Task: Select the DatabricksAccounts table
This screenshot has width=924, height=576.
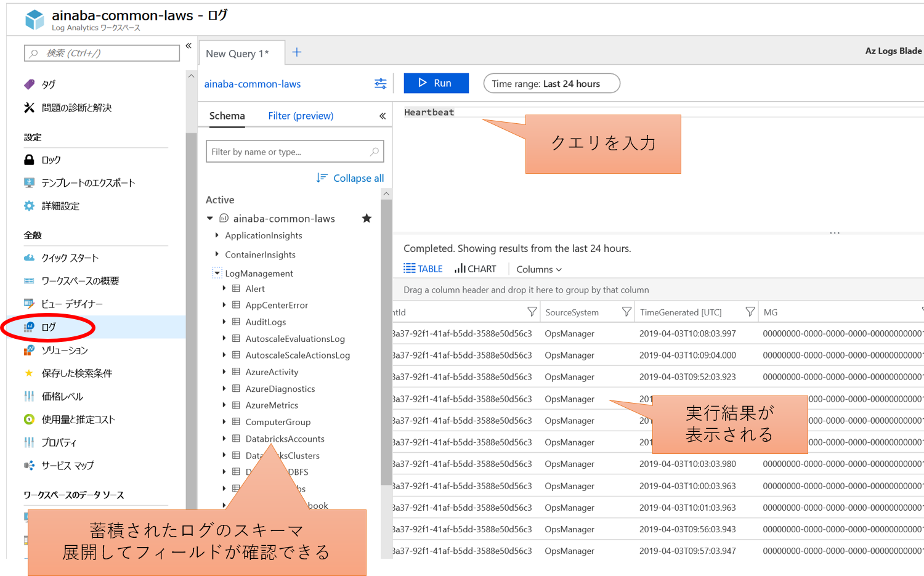Action: point(285,439)
